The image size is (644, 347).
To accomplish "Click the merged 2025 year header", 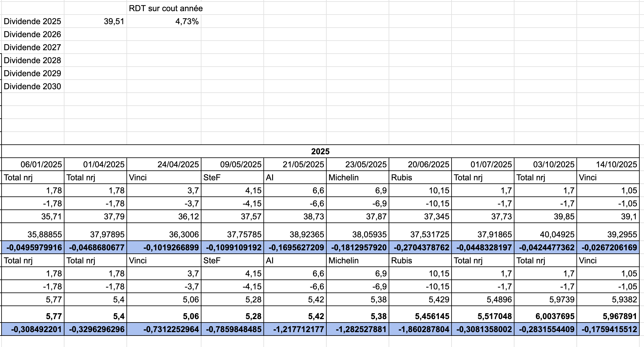I will coord(320,152).
